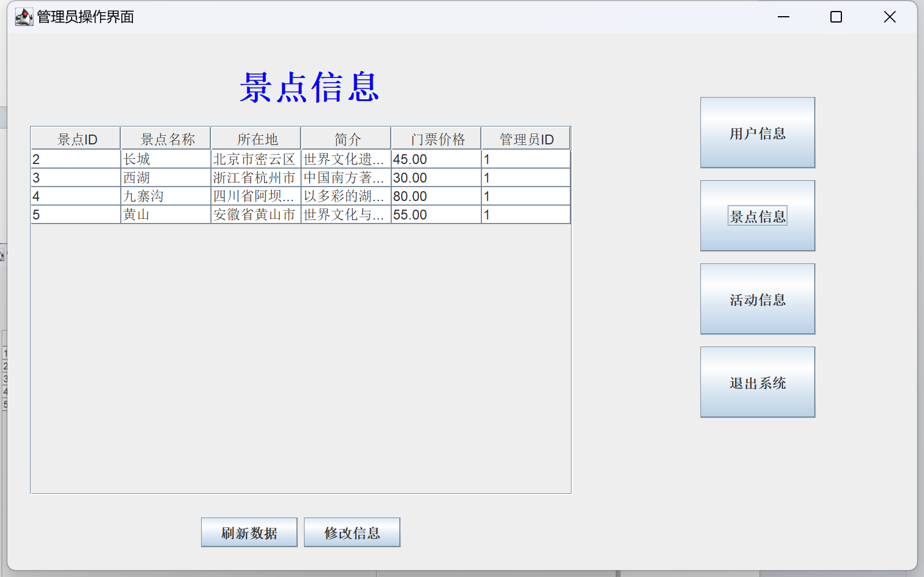924x577 pixels.
Task: Click the 80.00 ticket price cell
Action: (436, 196)
